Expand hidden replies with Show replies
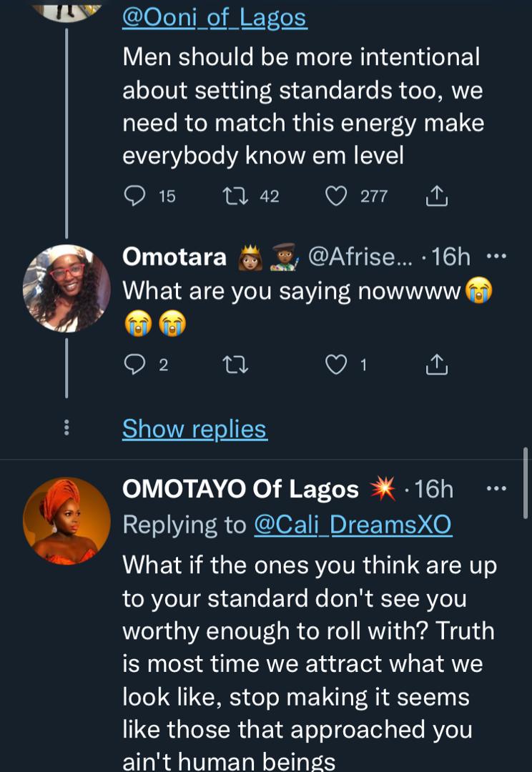 (194, 429)
